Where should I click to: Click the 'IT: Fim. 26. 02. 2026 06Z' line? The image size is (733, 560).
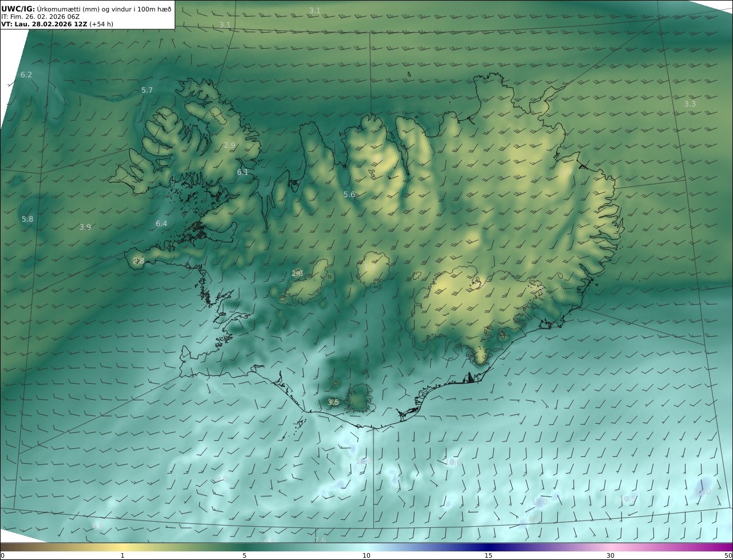[41, 17]
